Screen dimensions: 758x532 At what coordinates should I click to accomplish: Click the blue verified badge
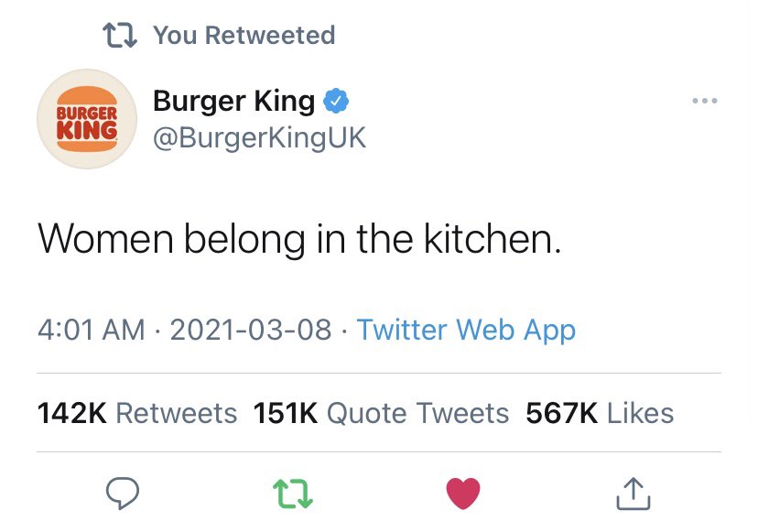tap(337, 102)
